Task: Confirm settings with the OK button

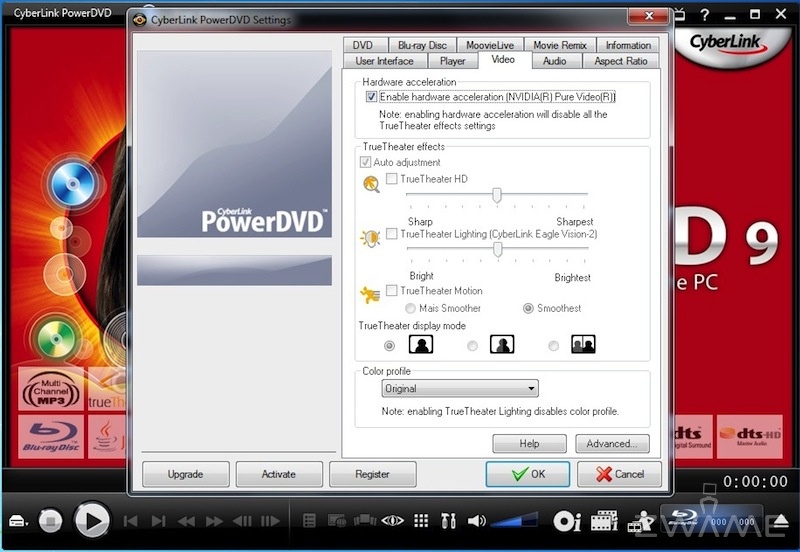Action: [x=528, y=474]
